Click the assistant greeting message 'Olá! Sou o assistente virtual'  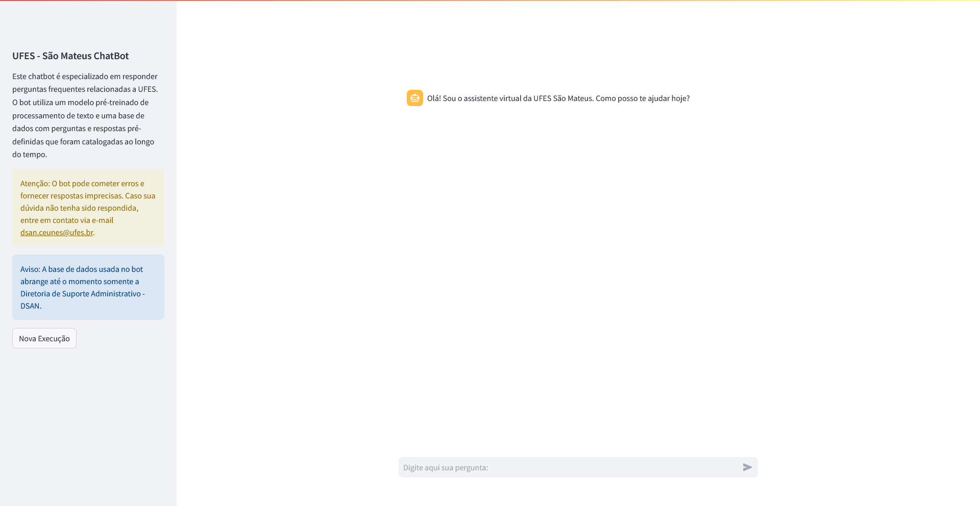pyautogui.click(x=558, y=98)
